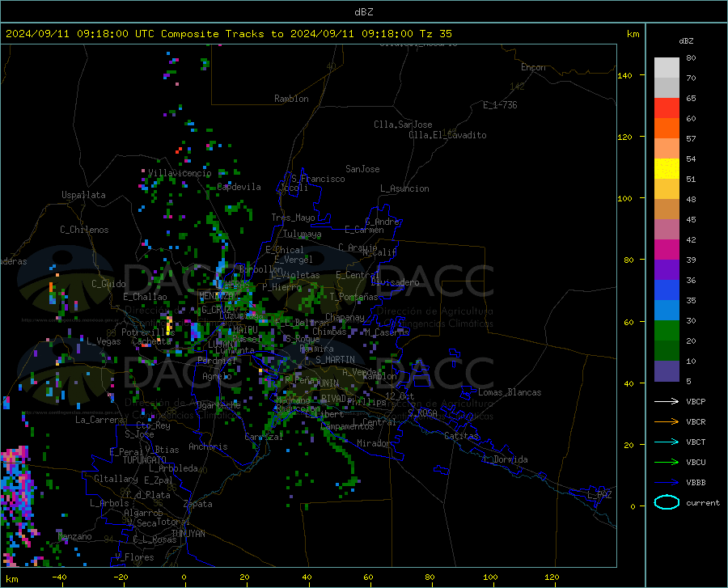Click the L_Dormida map label
The image size is (728, 588).
pos(506,459)
